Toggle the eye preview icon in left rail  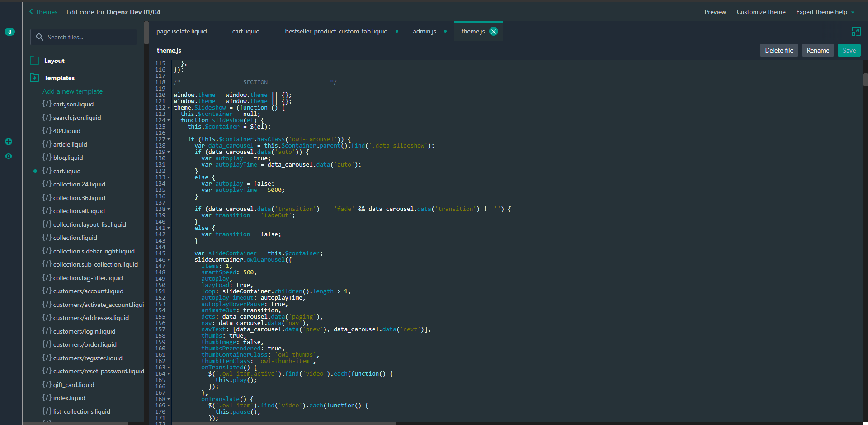pos(9,156)
